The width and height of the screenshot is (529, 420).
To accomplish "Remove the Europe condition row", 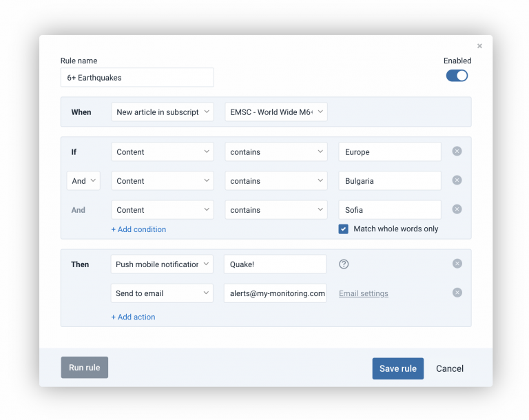I will 457,151.
